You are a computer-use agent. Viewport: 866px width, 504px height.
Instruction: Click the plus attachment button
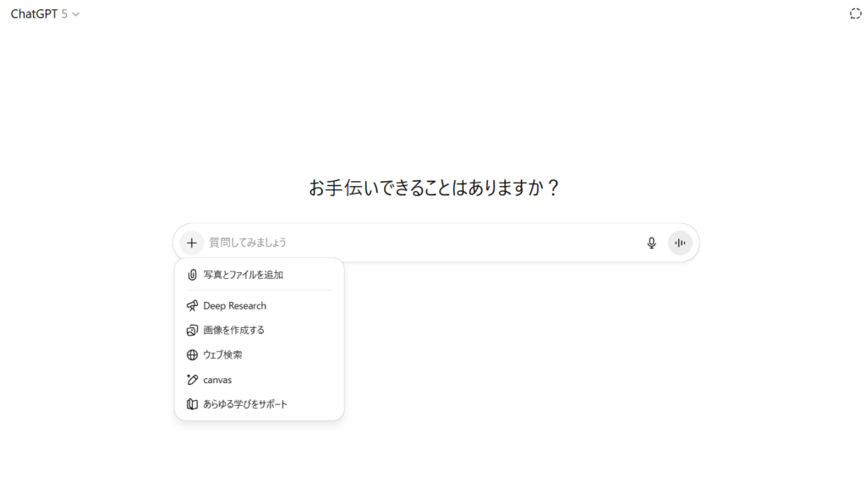pos(192,243)
